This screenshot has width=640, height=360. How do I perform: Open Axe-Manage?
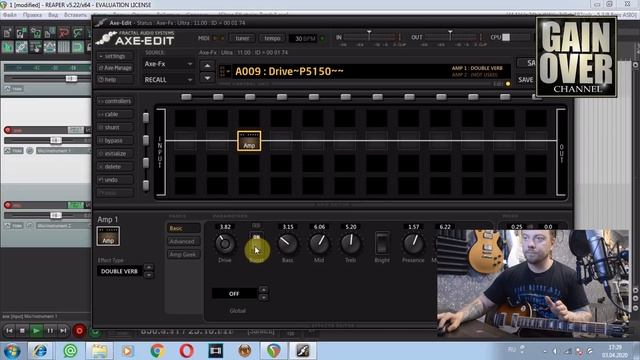click(115, 68)
